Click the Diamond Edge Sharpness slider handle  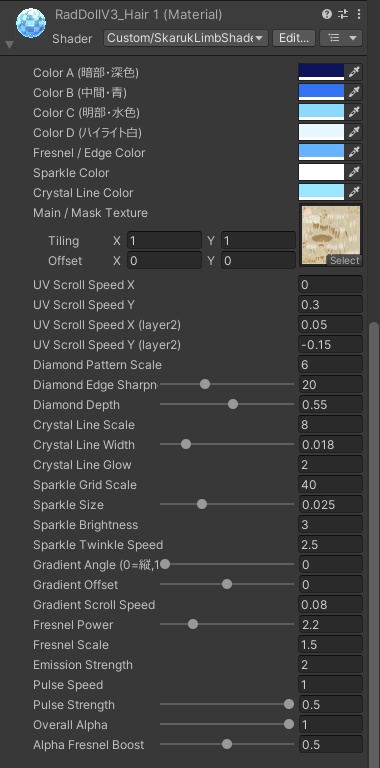click(x=205, y=384)
